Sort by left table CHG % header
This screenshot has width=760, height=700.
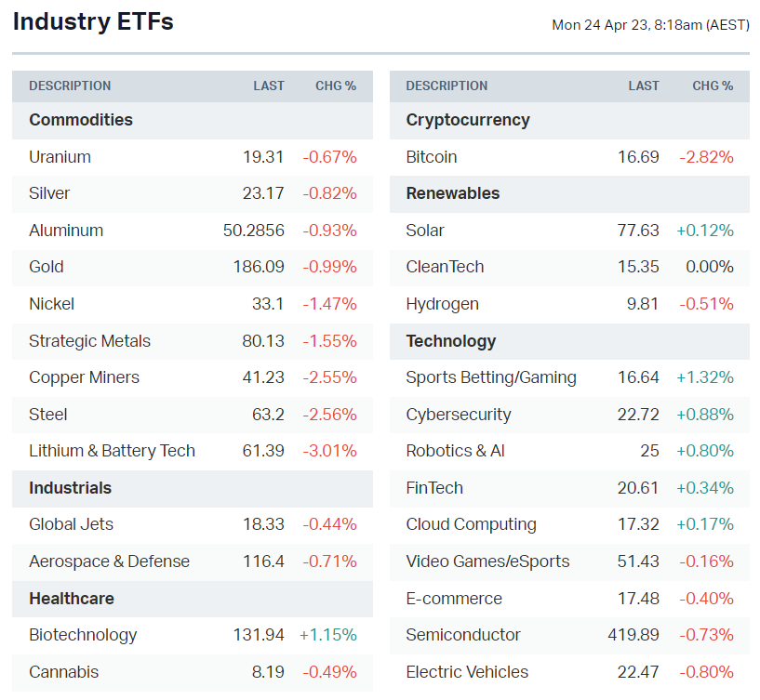coord(336,86)
